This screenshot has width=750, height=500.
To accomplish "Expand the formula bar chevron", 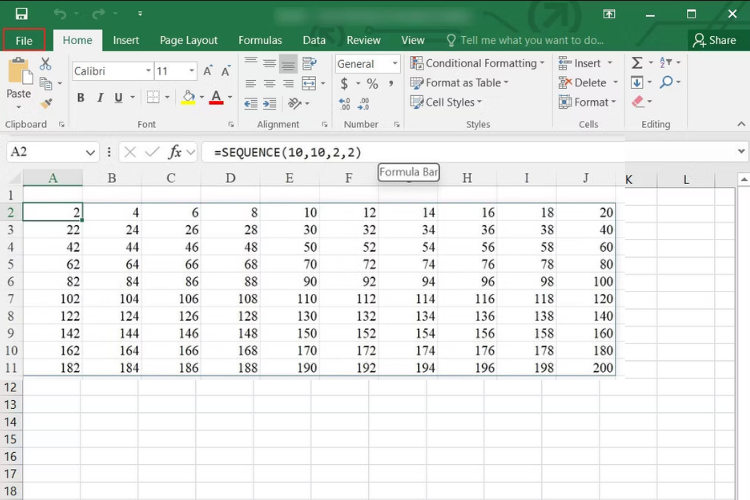I will click(741, 151).
